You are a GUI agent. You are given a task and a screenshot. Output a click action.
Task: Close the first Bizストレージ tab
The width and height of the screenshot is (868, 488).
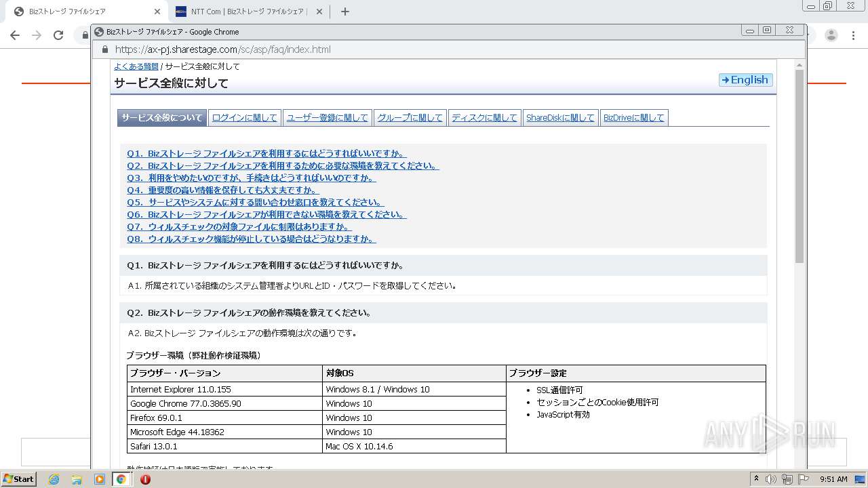point(157,12)
